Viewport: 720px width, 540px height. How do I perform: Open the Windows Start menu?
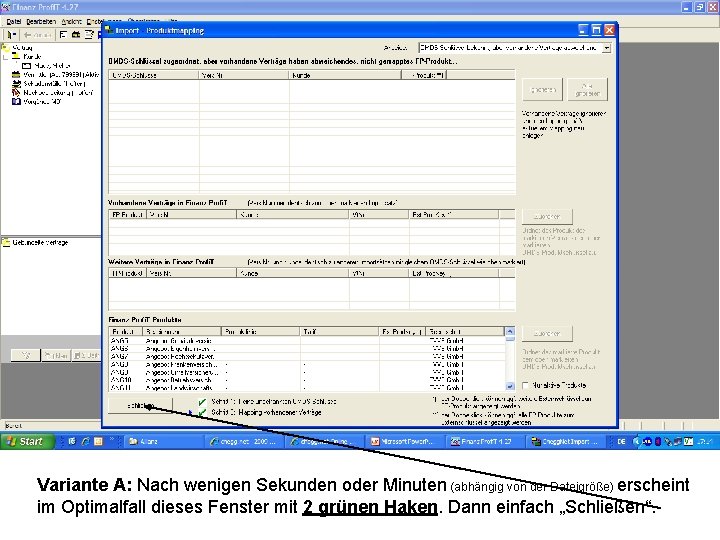pyautogui.click(x=28, y=441)
